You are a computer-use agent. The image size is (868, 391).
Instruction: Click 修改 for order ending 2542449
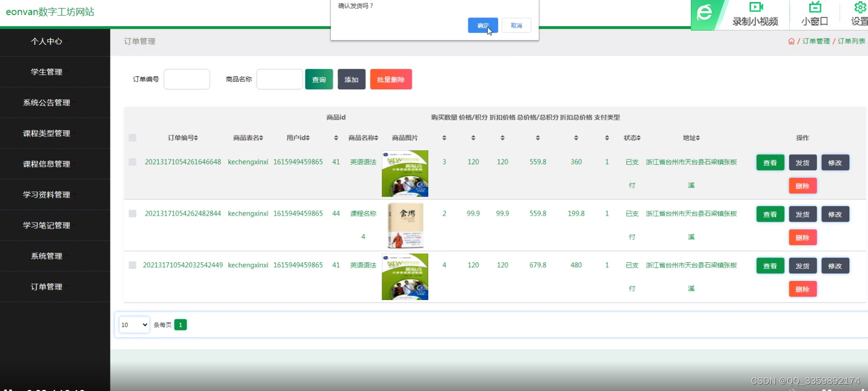[x=835, y=266]
